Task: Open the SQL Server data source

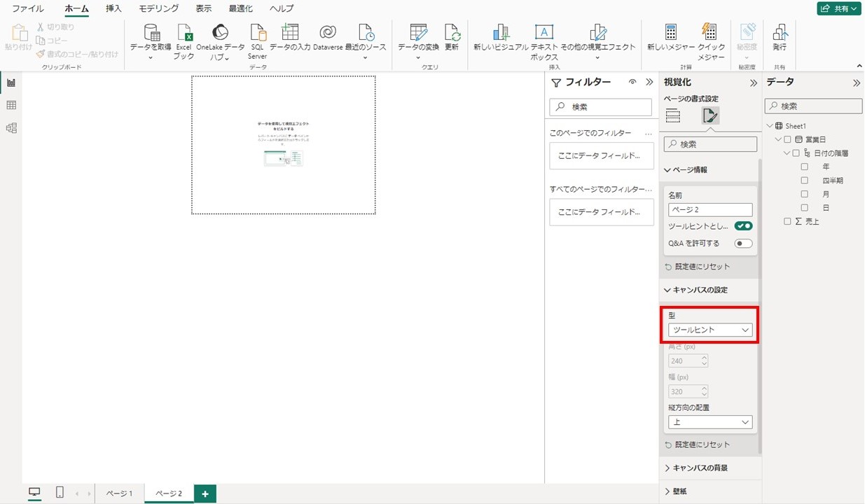Action: [x=257, y=34]
